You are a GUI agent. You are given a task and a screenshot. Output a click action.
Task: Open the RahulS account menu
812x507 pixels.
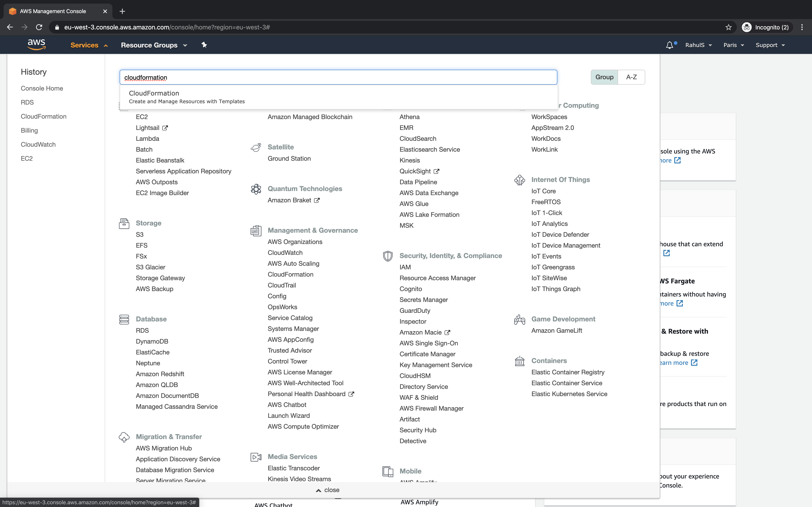coord(698,45)
